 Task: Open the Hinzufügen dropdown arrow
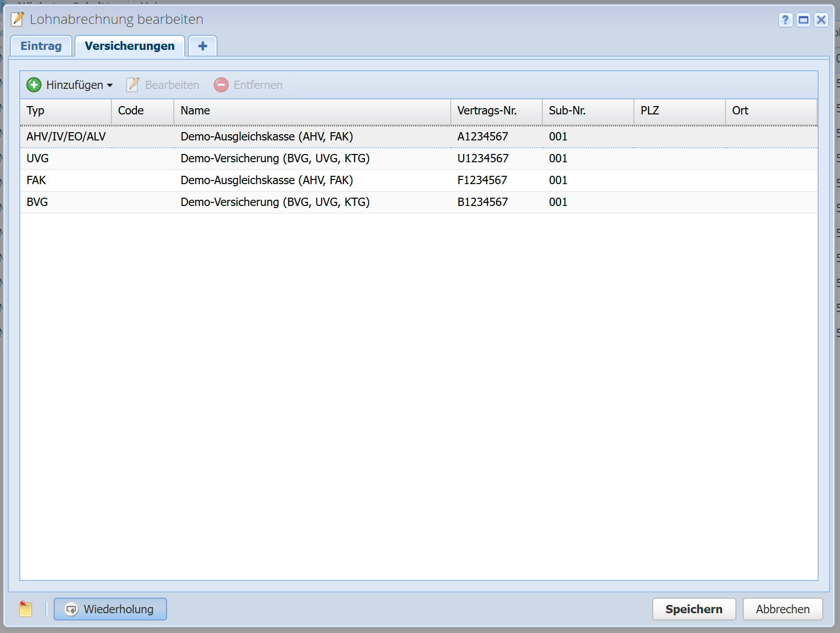(110, 85)
